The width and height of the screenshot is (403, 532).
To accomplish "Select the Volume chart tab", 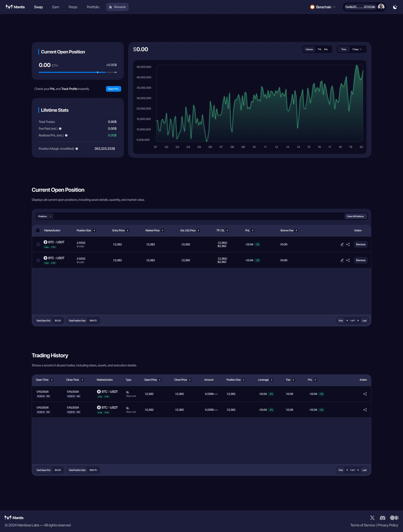I will 309,49.
